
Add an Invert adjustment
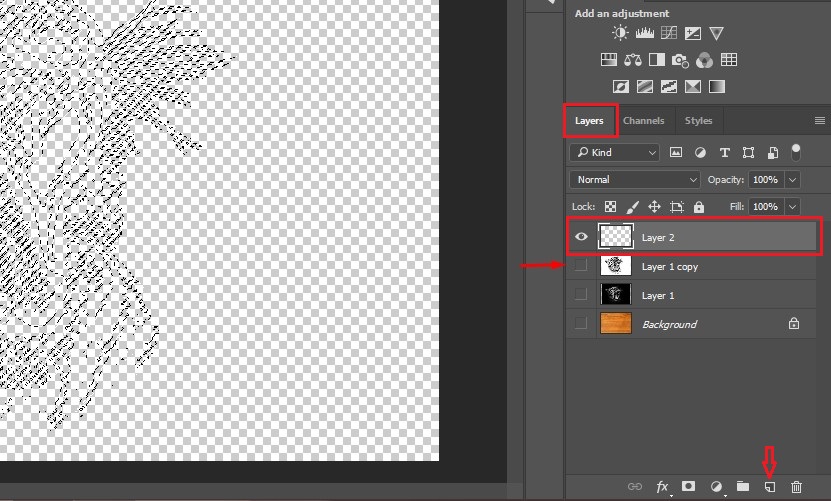pos(621,86)
